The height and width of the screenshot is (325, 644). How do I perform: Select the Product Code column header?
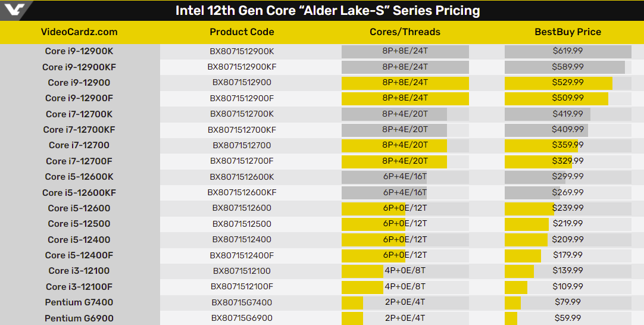point(242,32)
